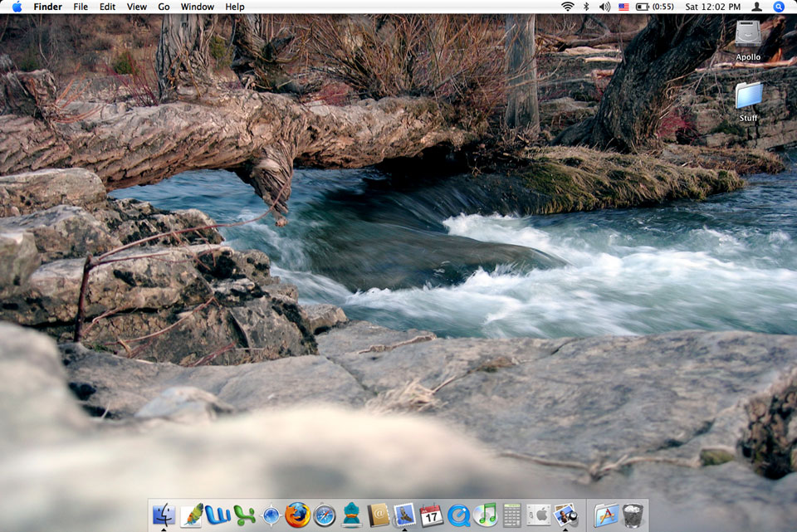Open the Applications folder in the Dock

(605, 515)
